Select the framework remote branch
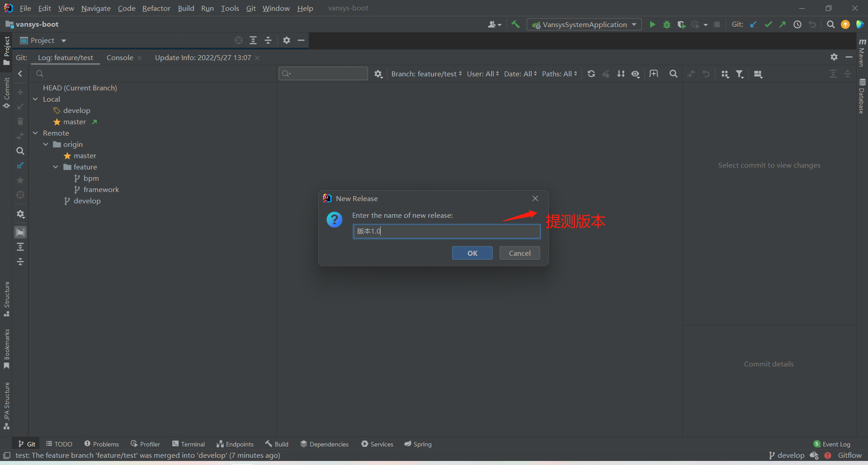Image resolution: width=868 pixels, height=465 pixels. pyautogui.click(x=101, y=190)
